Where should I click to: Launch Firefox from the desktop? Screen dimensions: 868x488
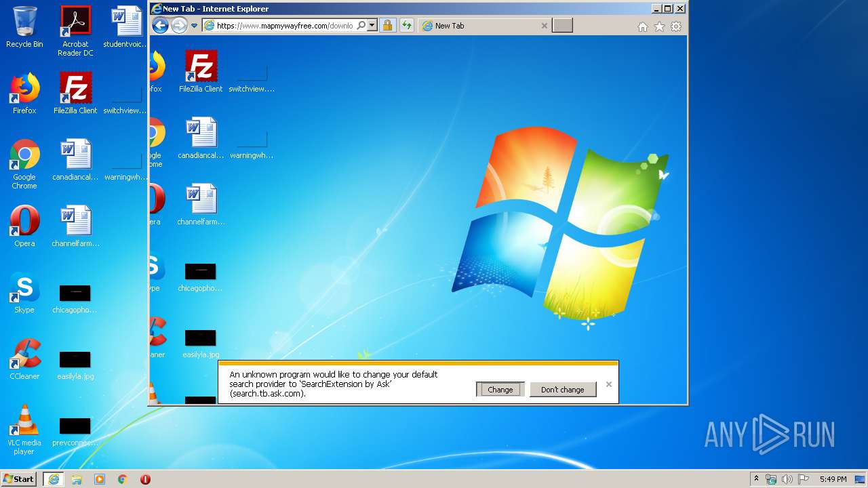24,94
